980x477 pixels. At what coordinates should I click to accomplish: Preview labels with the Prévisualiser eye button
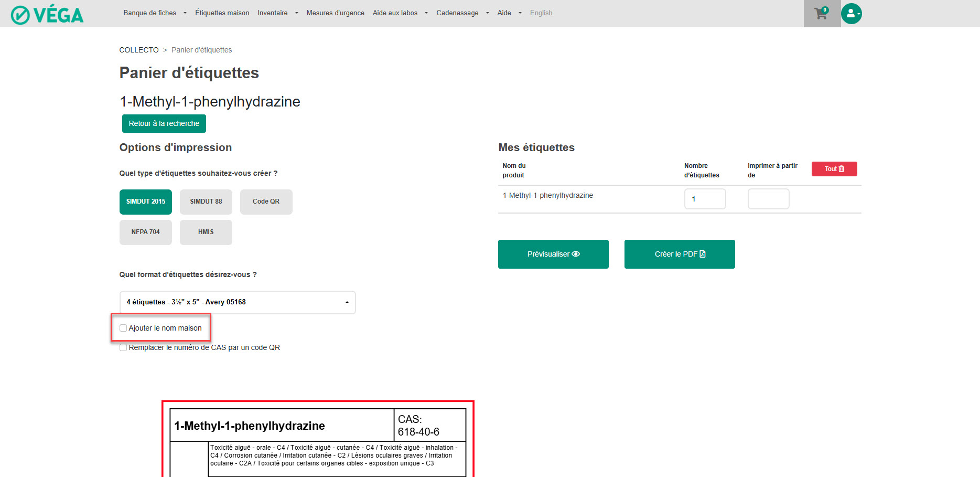553,254
